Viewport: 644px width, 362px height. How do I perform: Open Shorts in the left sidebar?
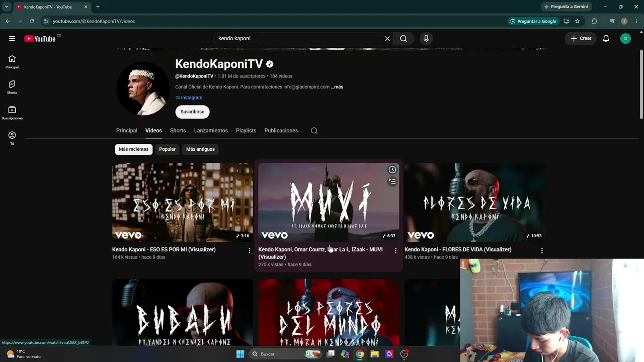tap(12, 87)
